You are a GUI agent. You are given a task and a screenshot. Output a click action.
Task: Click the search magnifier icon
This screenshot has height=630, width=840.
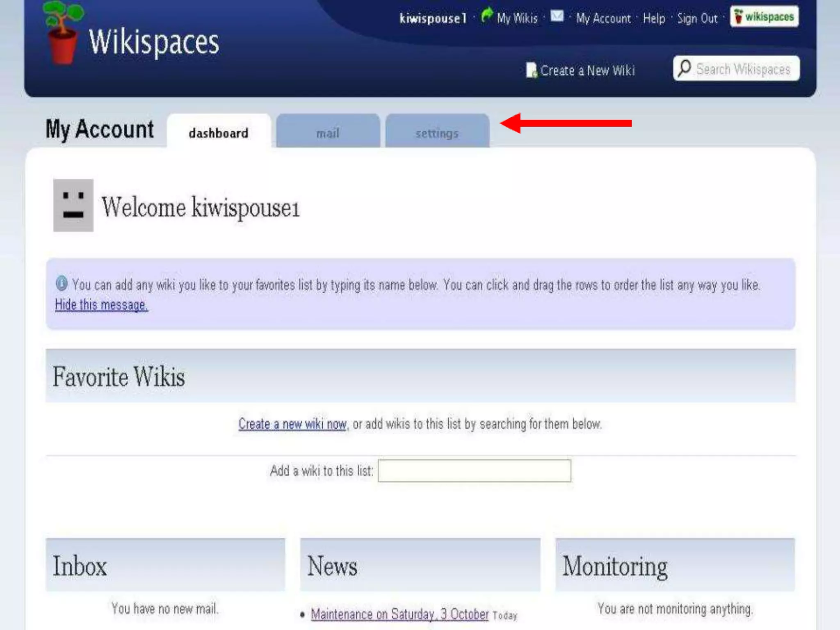(684, 68)
